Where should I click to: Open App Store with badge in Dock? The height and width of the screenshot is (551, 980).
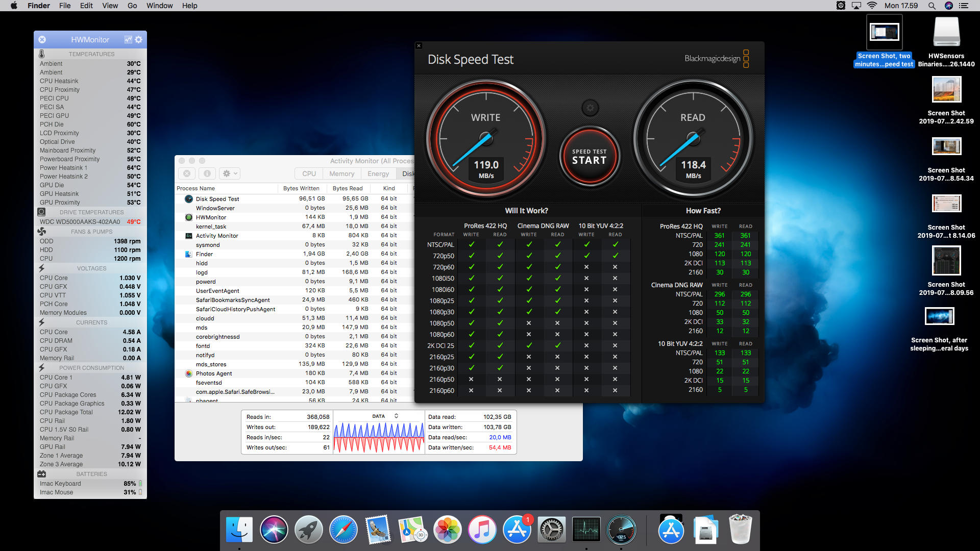(x=517, y=530)
